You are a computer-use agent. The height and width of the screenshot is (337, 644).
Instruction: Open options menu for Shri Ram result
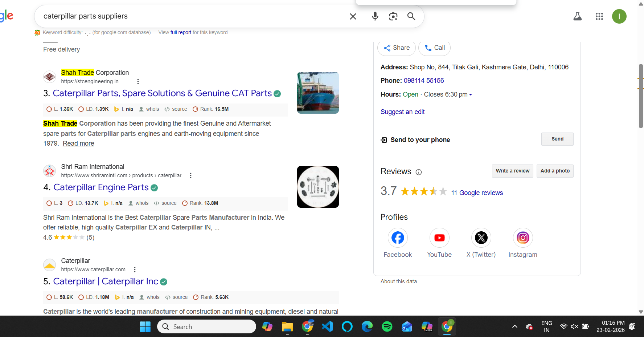(x=190, y=175)
